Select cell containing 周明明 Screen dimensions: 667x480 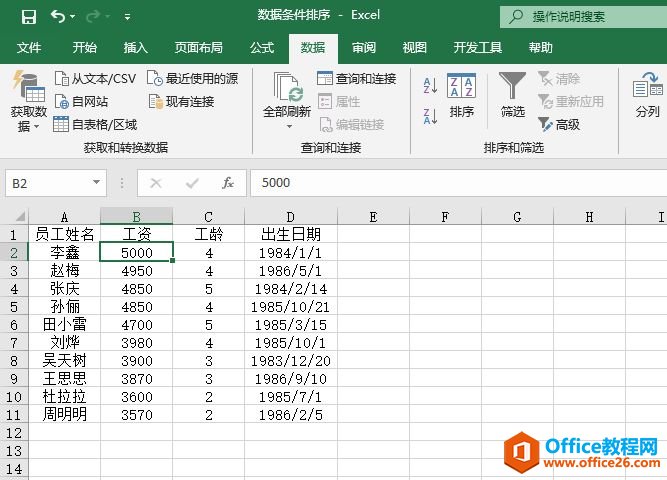[x=64, y=414]
